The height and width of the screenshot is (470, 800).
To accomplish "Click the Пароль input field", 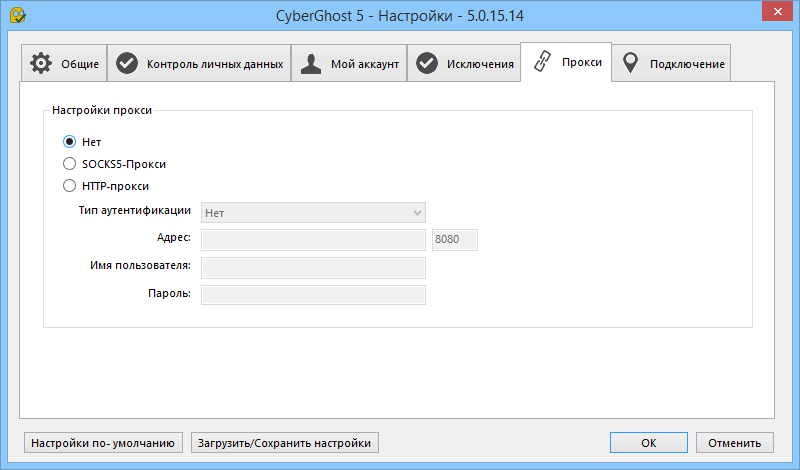I will coord(314,294).
